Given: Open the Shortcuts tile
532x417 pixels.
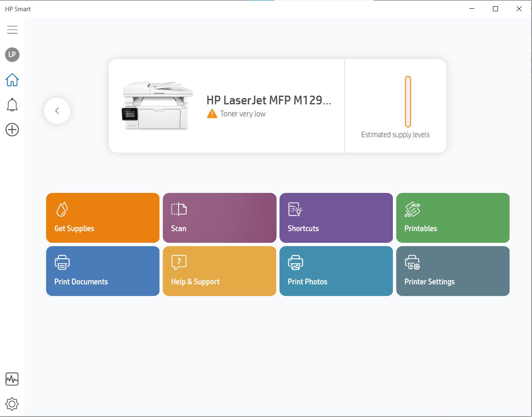Looking at the screenshot, I should [336, 218].
